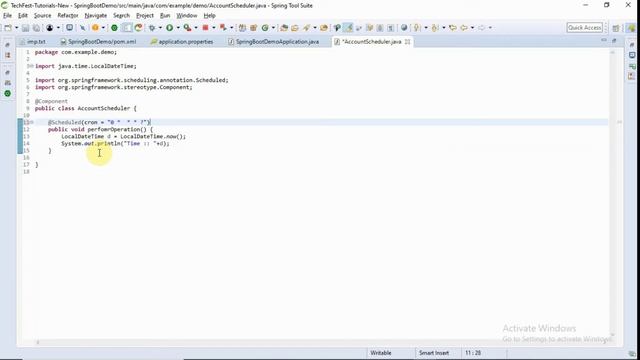This screenshot has height=360, width=640.
Task: Click the green Run toolbar icon
Action: [x=169, y=28]
